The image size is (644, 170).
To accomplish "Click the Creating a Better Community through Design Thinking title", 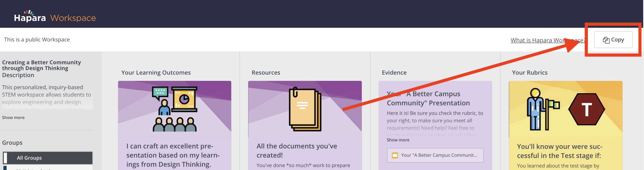I will click(x=41, y=65).
